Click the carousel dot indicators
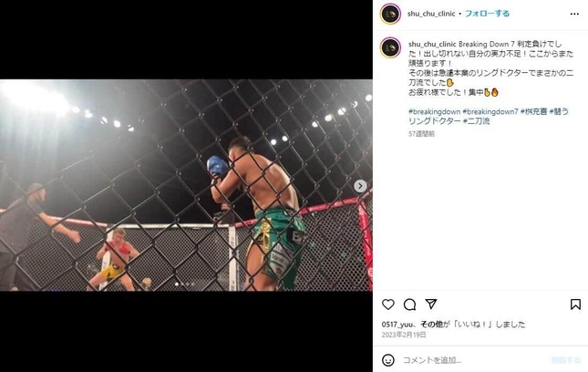 click(x=185, y=284)
